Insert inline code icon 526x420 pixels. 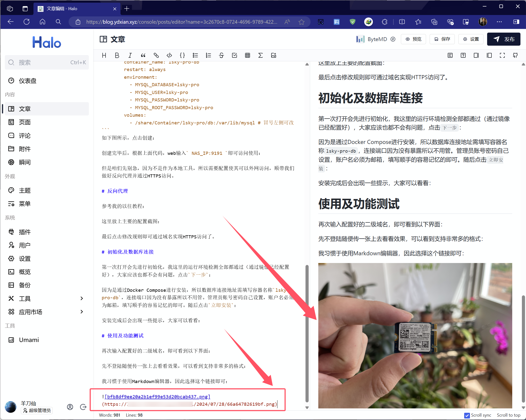point(169,55)
